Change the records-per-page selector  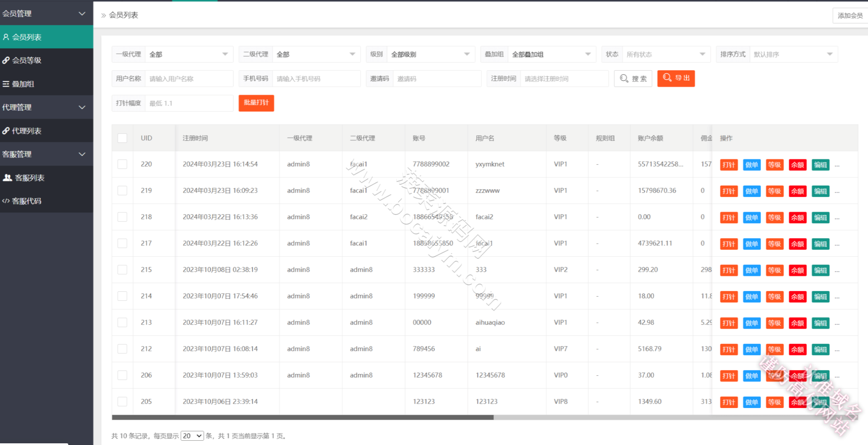(x=192, y=436)
